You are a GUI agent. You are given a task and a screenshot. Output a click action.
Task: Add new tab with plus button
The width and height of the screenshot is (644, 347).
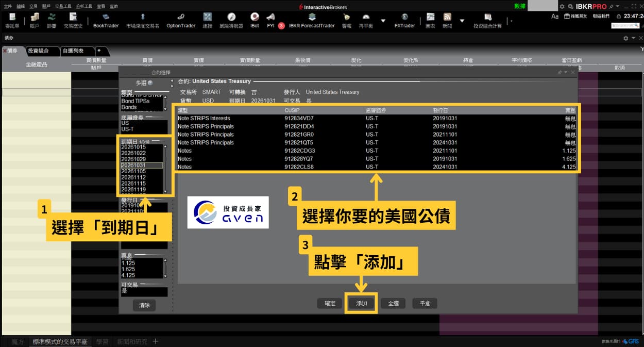tap(99, 51)
